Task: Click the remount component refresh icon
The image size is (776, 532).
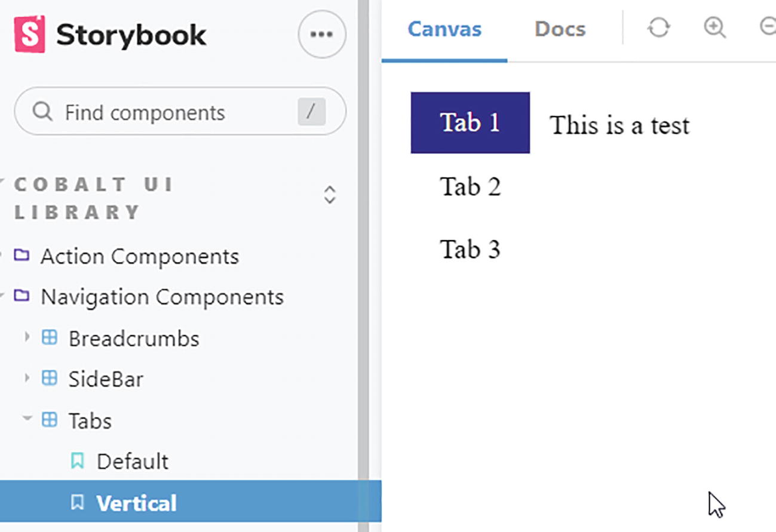Action: 659,27
